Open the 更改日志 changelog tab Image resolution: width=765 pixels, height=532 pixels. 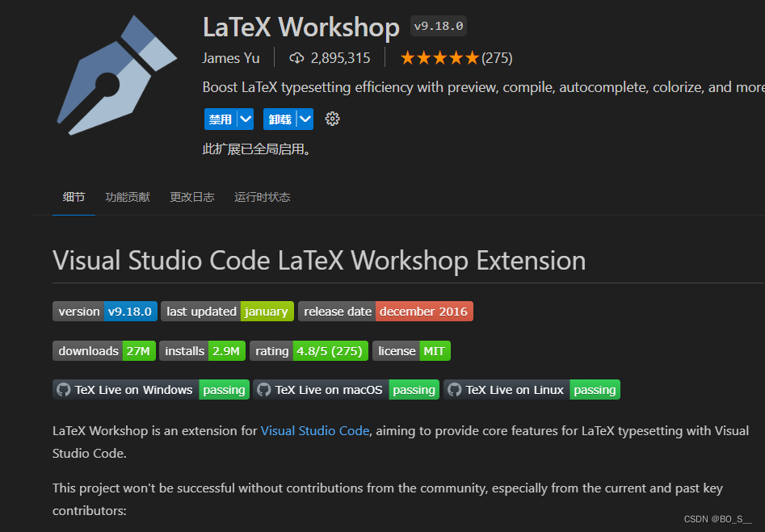(x=191, y=197)
